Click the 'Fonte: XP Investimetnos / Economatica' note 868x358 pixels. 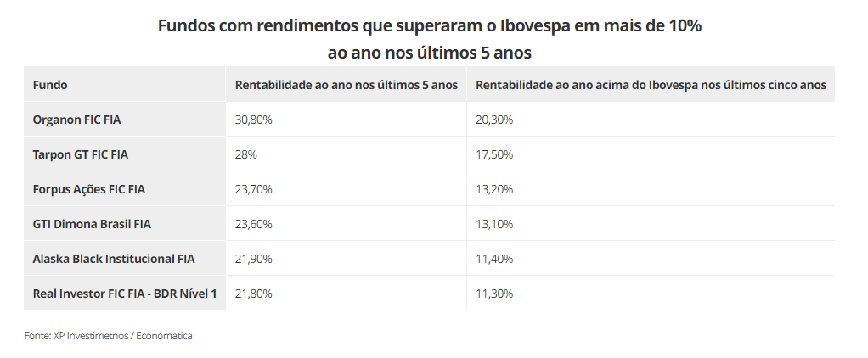108,336
